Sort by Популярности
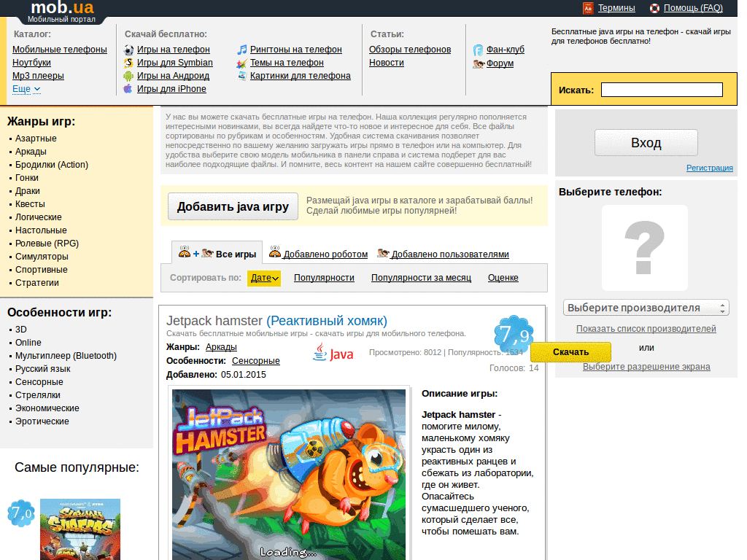 pos(324,278)
